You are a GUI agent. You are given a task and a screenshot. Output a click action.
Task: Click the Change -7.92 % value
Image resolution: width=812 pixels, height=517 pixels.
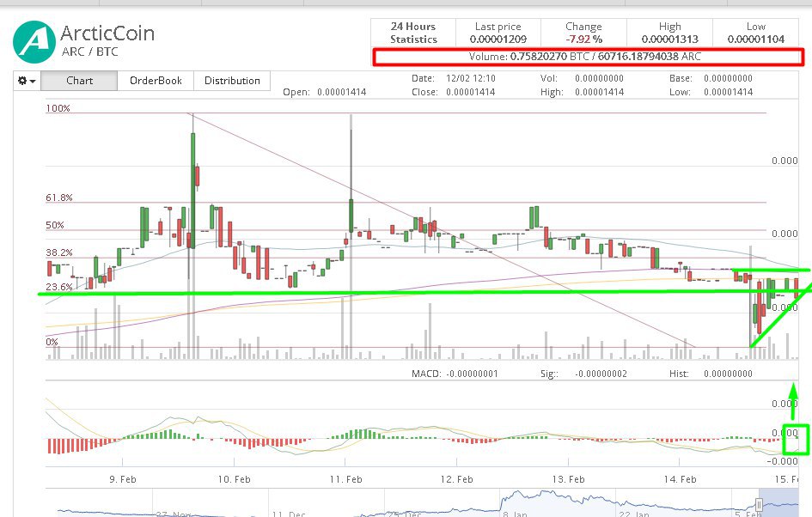(x=583, y=39)
